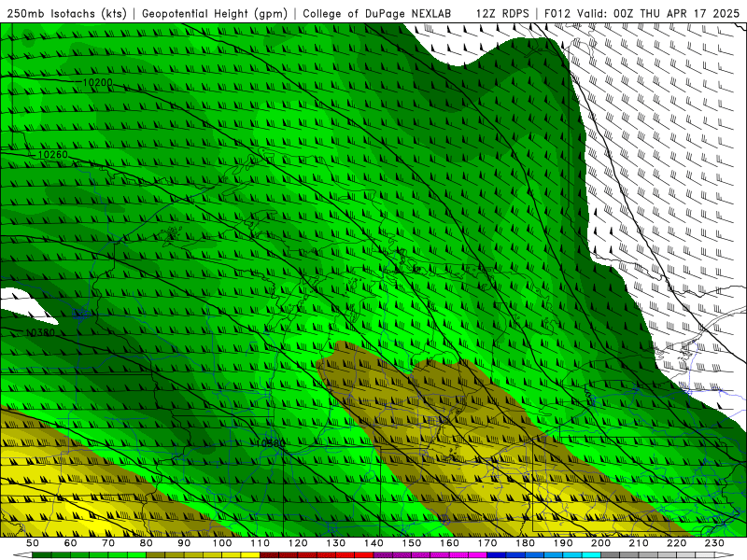The width and height of the screenshot is (747, 560).
Task: Click the 80 value on the color scale
Action: click(147, 543)
